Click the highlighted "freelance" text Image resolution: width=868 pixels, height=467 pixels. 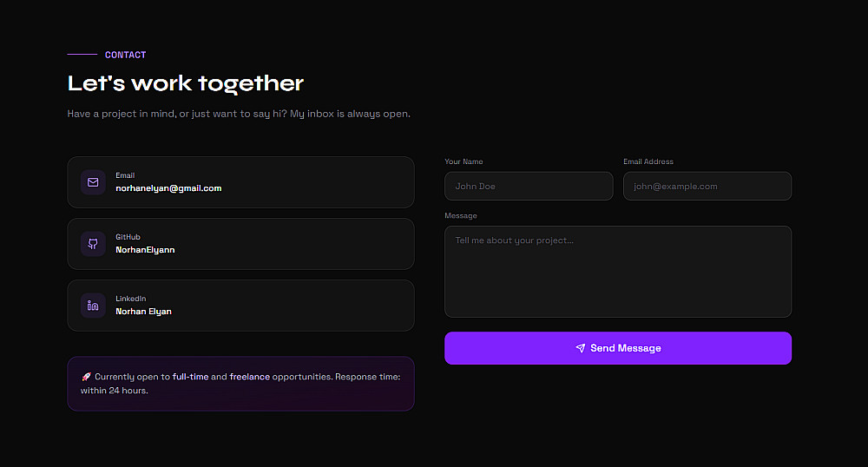click(x=249, y=378)
